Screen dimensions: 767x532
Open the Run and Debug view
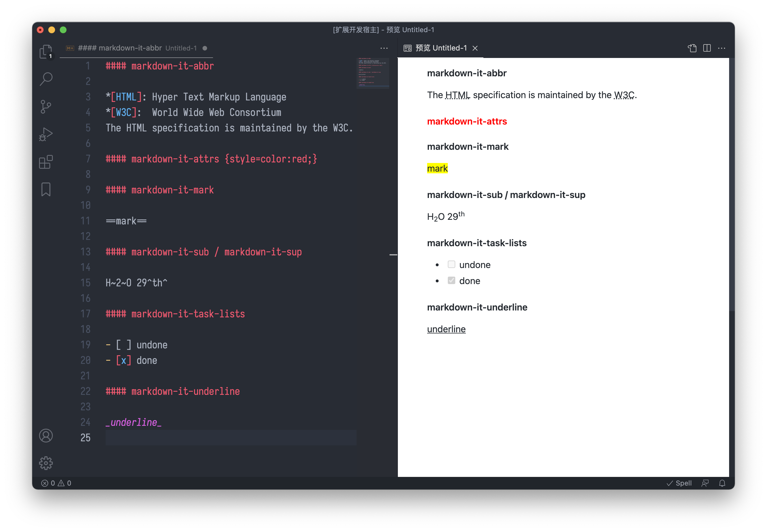coord(46,134)
